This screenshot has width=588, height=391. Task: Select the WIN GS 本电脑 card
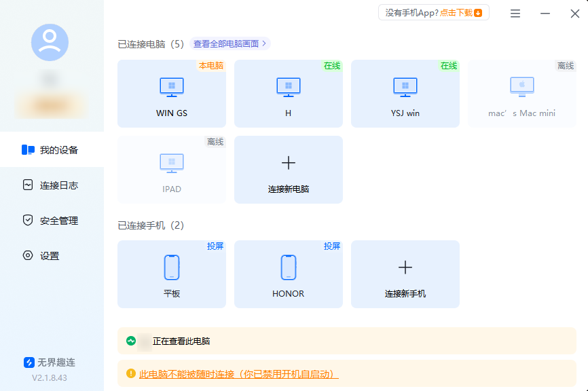coord(171,93)
